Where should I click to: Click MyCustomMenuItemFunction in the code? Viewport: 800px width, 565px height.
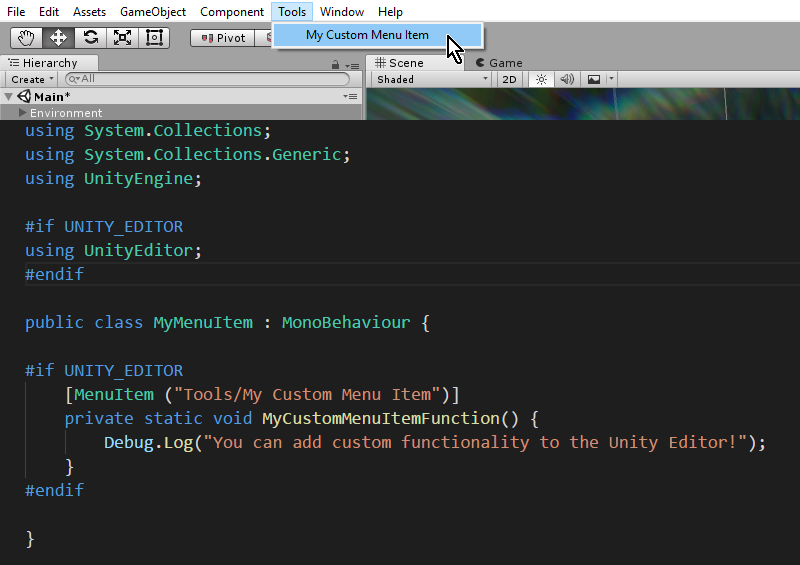[381, 419]
